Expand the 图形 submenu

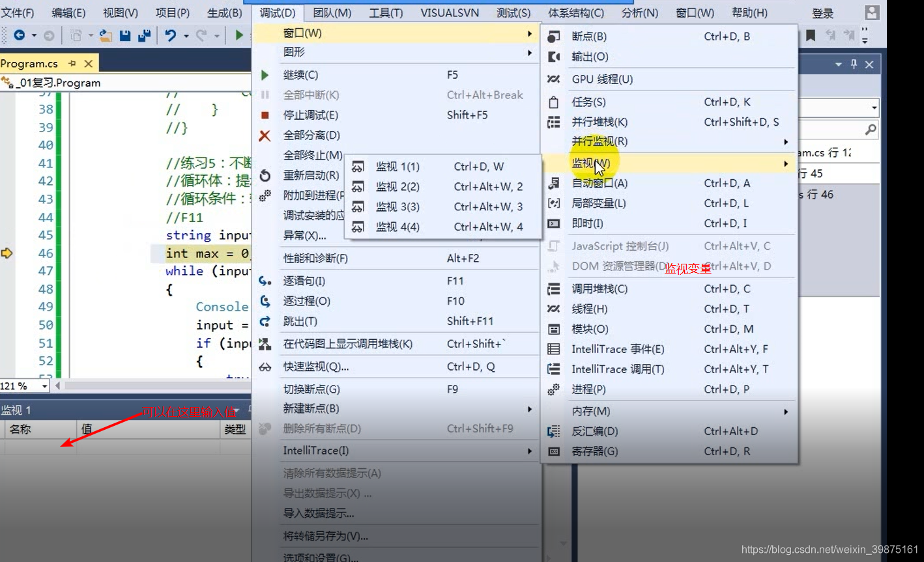(x=397, y=52)
